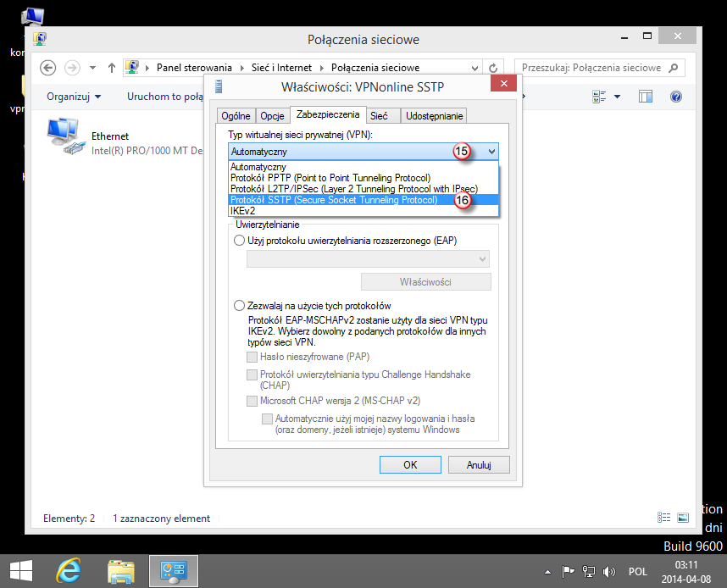Click the Refresh button in address bar
This screenshot has width=727, height=588.
(493, 68)
